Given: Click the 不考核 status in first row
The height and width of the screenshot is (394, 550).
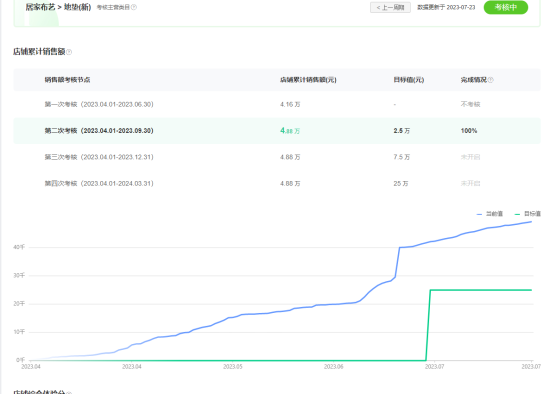Looking at the screenshot, I should (470, 105).
